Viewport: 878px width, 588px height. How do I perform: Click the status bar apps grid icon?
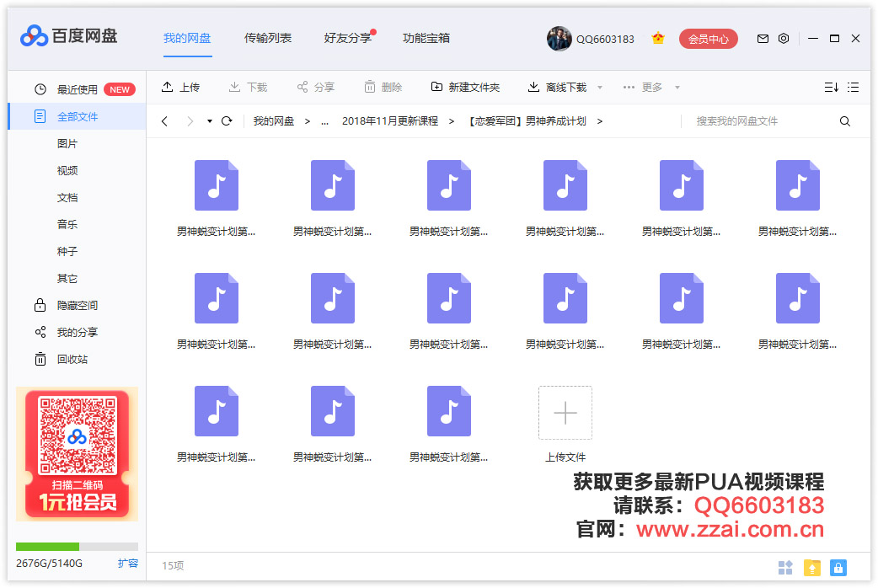pos(785,568)
